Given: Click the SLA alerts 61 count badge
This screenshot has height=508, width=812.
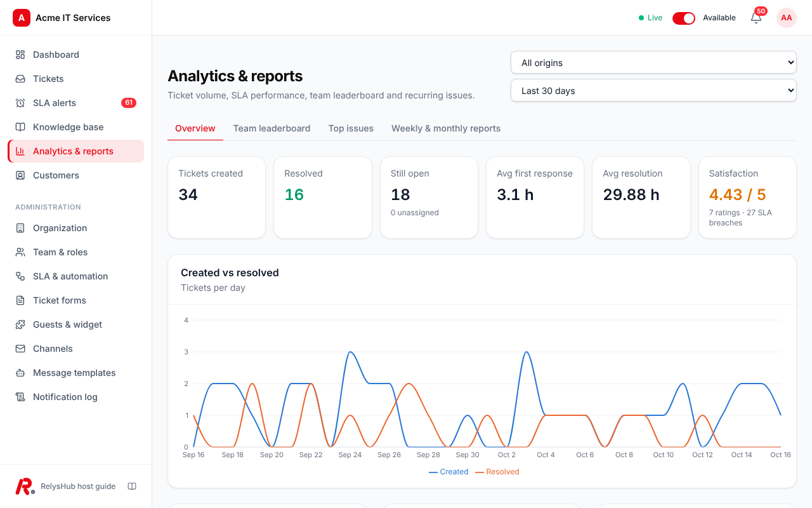Looking at the screenshot, I should (x=129, y=103).
